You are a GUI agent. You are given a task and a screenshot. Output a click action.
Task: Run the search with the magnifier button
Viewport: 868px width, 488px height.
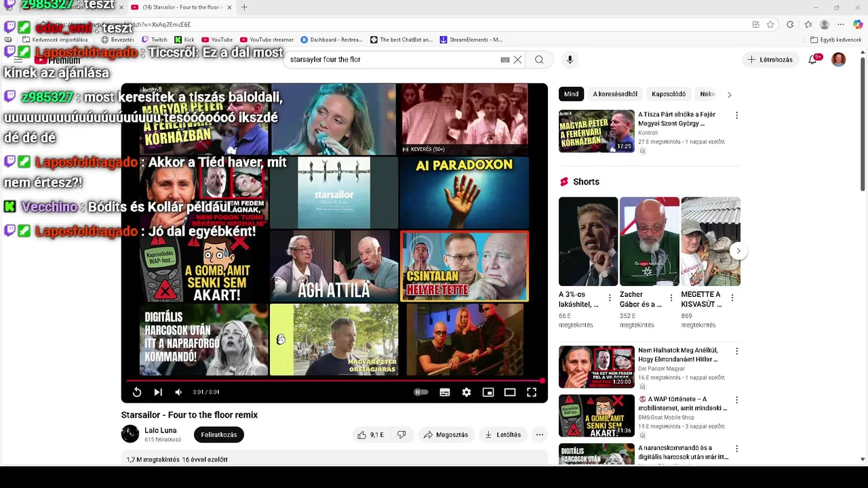539,60
